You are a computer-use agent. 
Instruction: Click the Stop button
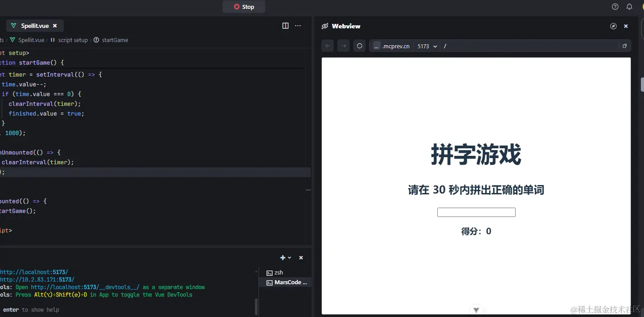[x=244, y=7]
